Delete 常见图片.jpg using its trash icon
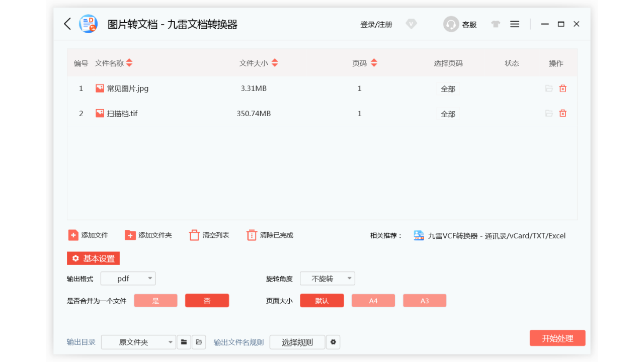This screenshot has height=362, width=644. coord(562,88)
